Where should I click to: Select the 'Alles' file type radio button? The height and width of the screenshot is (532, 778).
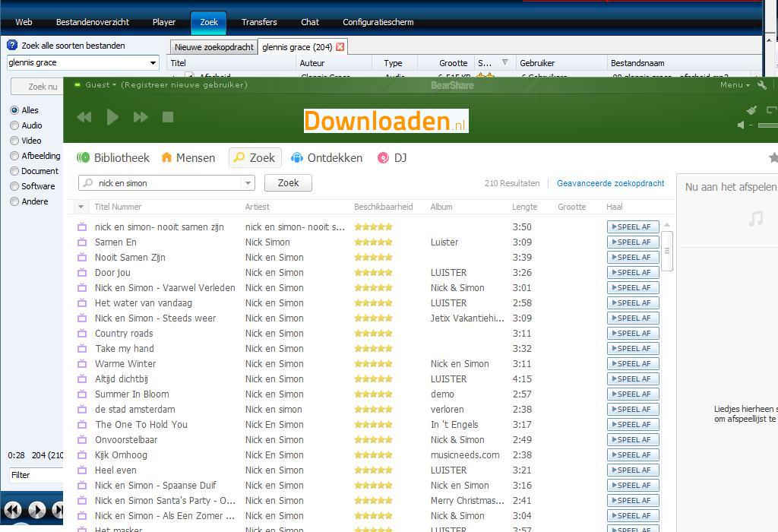(x=14, y=110)
